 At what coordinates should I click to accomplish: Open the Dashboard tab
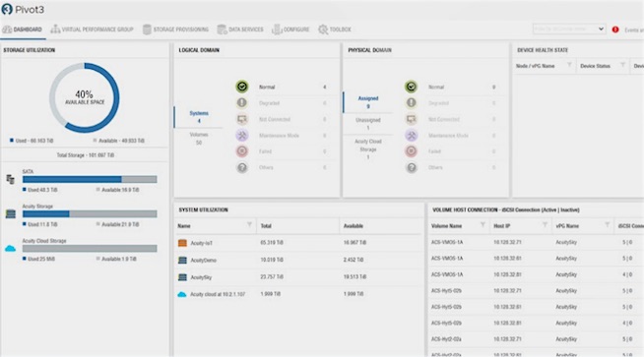point(23,30)
